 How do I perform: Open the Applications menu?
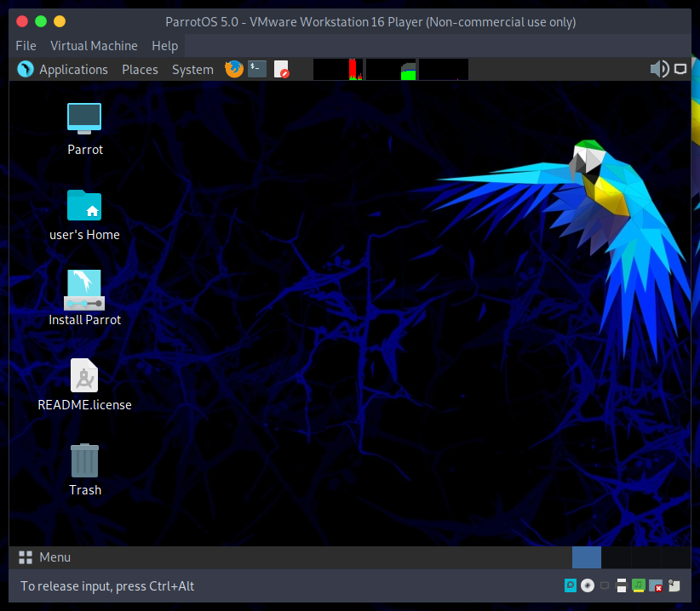point(63,69)
